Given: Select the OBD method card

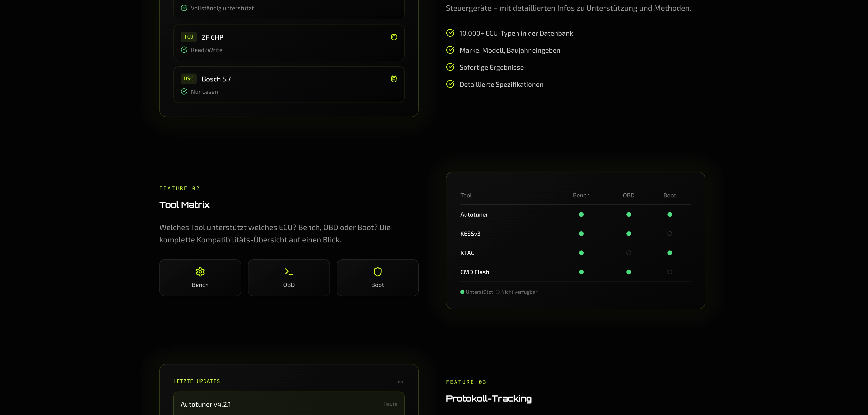Looking at the screenshot, I should coord(289,278).
